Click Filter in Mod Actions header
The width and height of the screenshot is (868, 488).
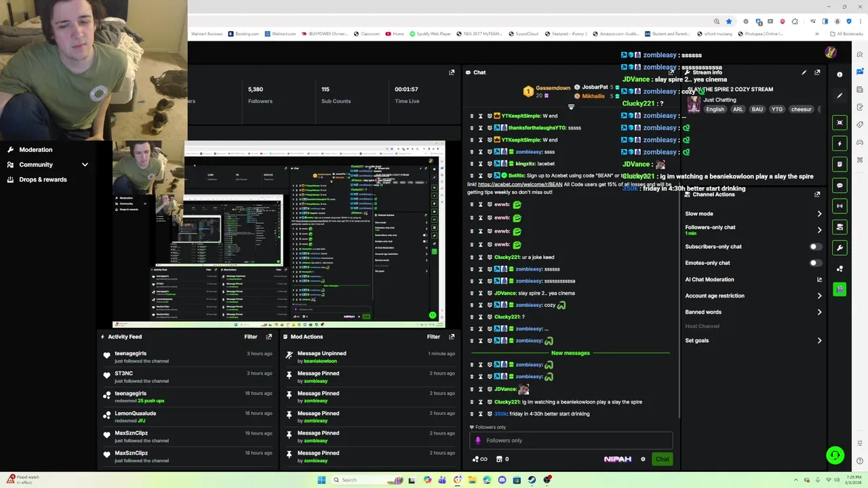pyautogui.click(x=433, y=337)
